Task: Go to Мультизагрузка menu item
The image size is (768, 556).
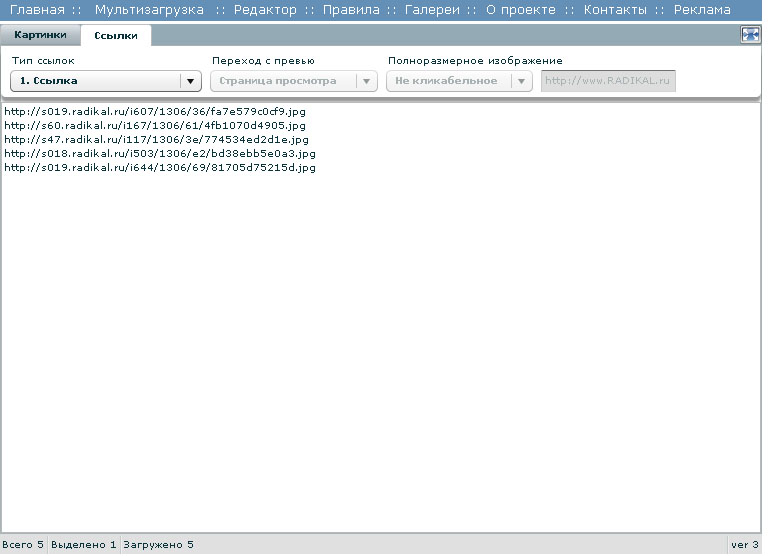Action: click(149, 10)
